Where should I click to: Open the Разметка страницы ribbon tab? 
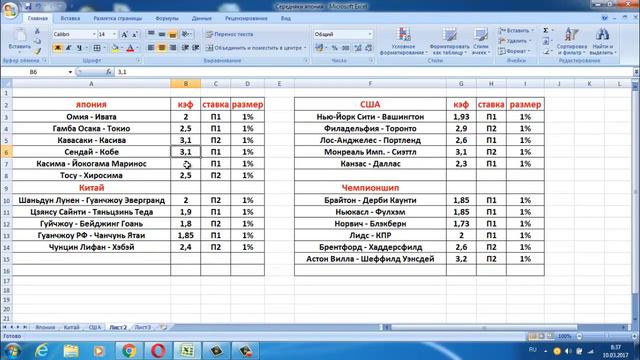click(118, 18)
